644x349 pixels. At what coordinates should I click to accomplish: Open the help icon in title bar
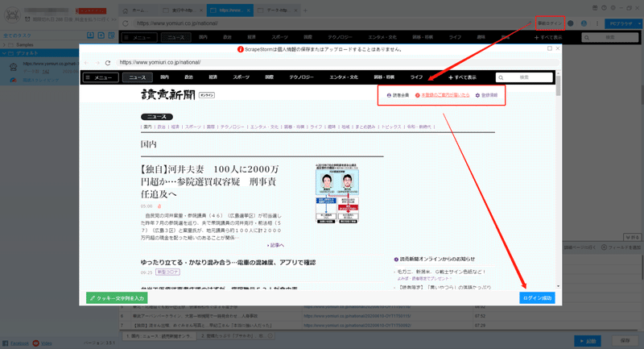pyautogui.click(x=605, y=8)
